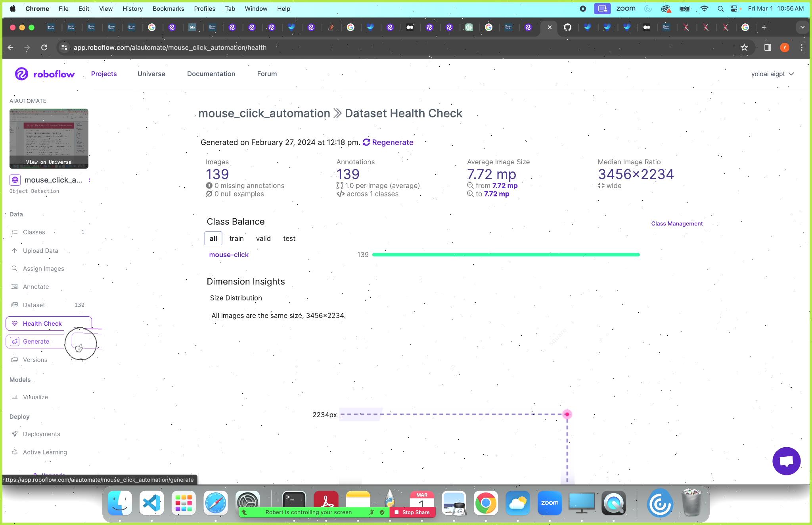Toggle the Chrome side panel icon
The image size is (812, 525).
(x=768, y=48)
